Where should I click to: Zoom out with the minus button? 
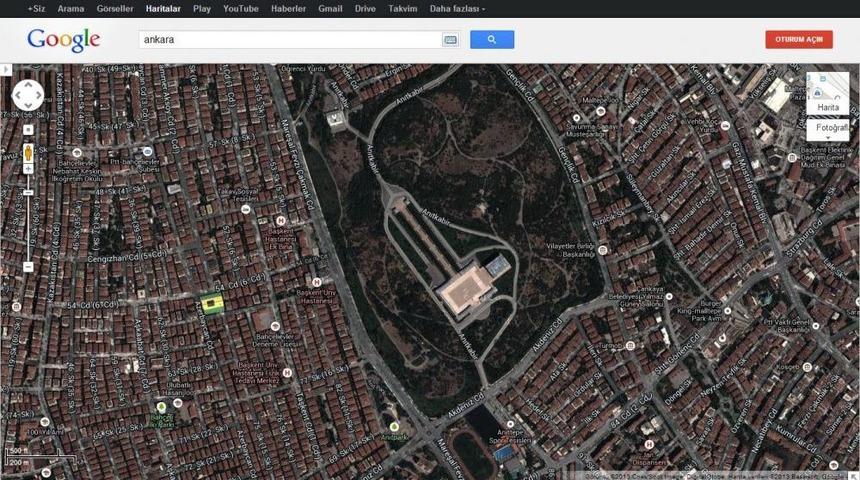tap(28, 267)
